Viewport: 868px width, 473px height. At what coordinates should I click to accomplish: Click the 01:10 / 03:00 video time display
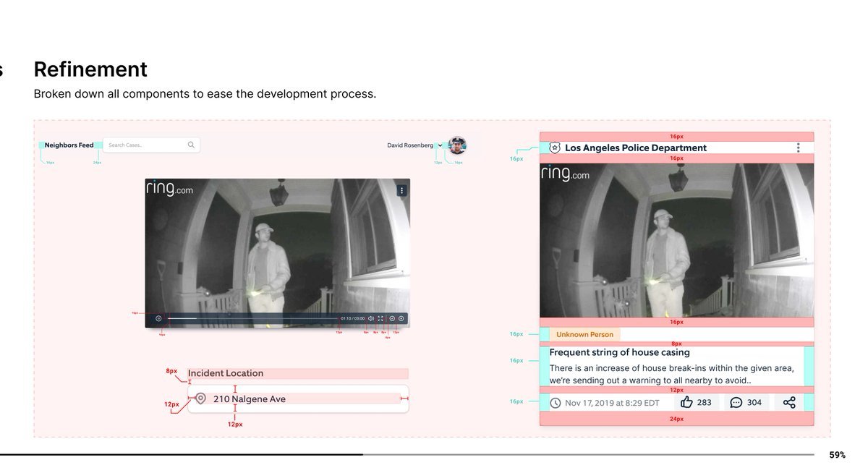352,318
